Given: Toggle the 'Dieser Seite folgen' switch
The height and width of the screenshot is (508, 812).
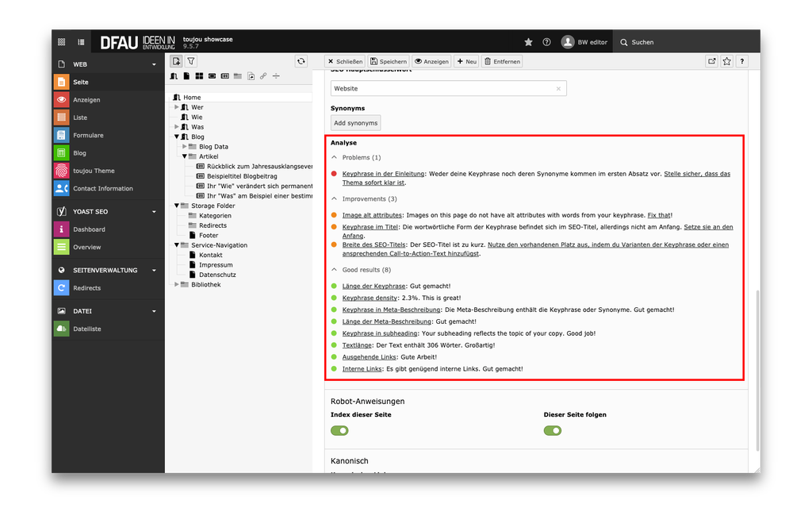Looking at the screenshot, I should pos(553,430).
